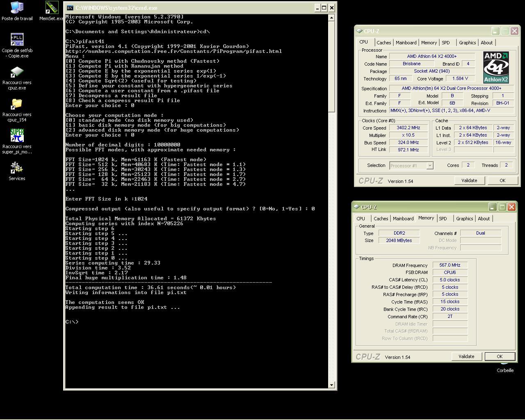Switch to SPD tab in top CPU-Z

coord(446,43)
